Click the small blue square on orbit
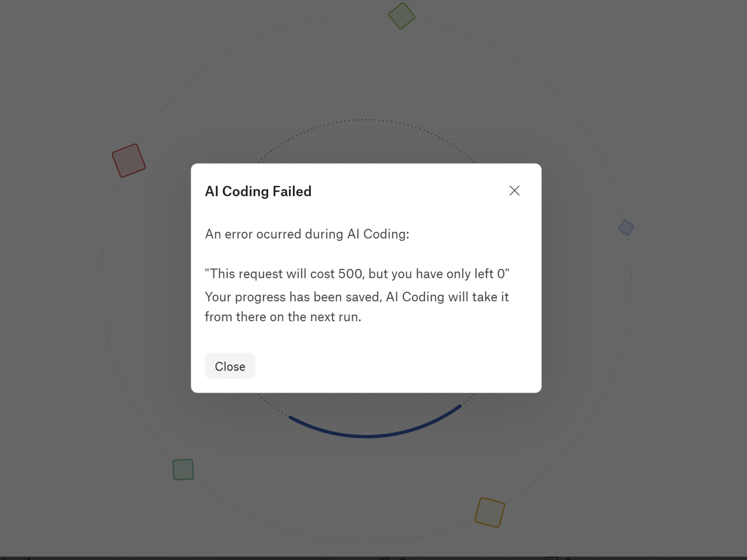Image resolution: width=747 pixels, height=560 pixels. 626,228
